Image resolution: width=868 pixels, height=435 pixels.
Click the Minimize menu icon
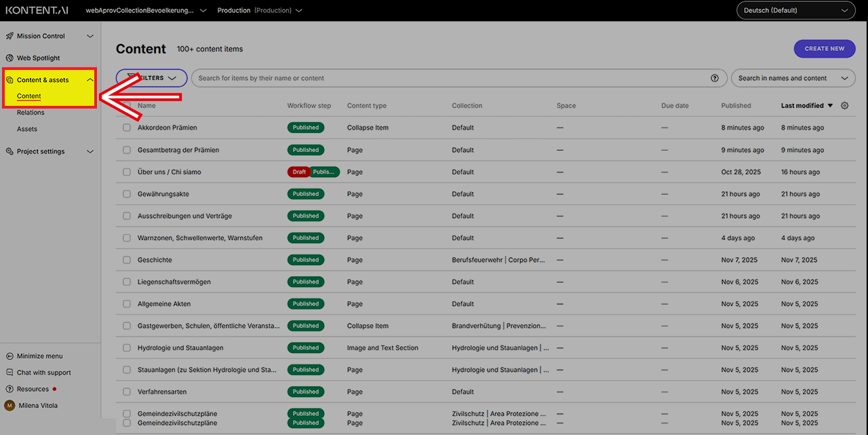9,356
